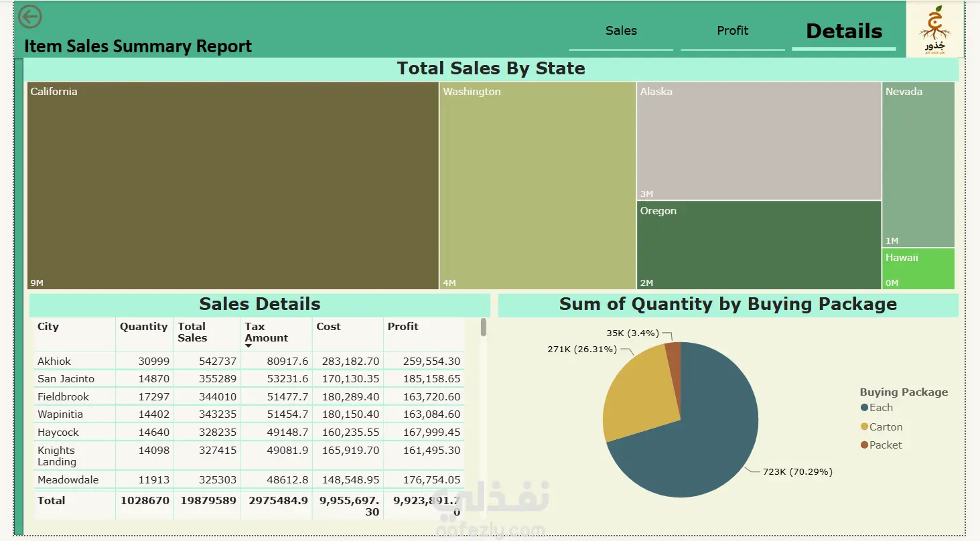This screenshot has width=980, height=541.
Task: Click the 9M label in California tile
Action: click(x=37, y=283)
